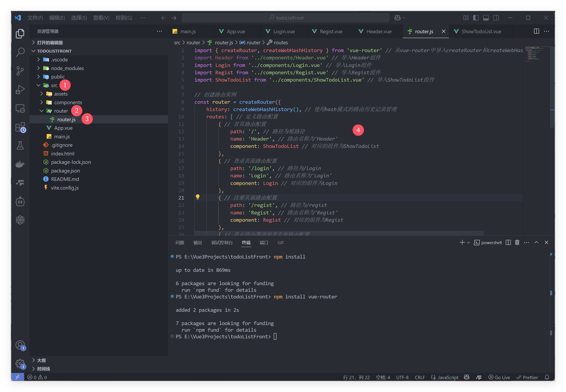Switch to the 问题 panel tab

click(x=180, y=243)
